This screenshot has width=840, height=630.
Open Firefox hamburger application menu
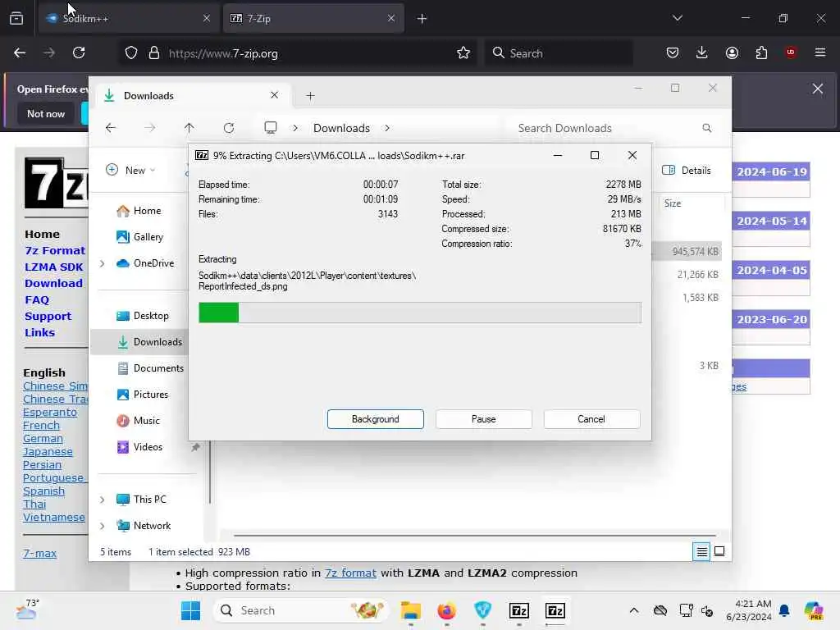coord(820,52)
